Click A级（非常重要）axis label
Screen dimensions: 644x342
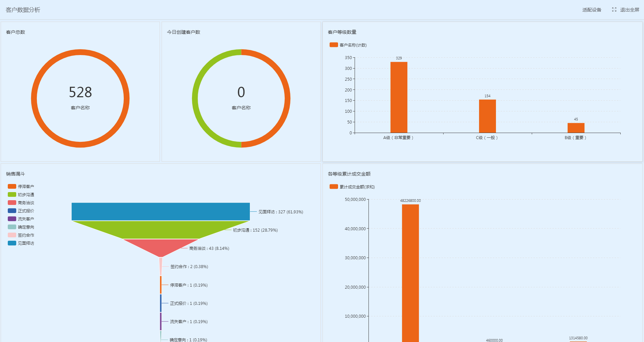399,138
